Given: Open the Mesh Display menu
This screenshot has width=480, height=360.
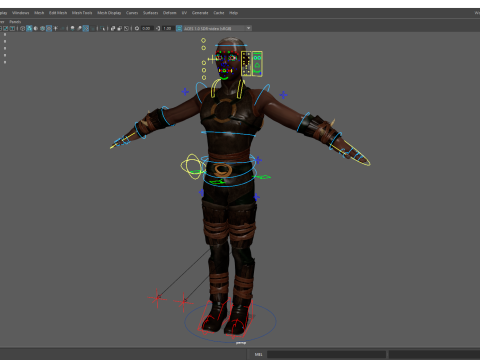Looking at the screenshot, I should (x=109, y=13).
